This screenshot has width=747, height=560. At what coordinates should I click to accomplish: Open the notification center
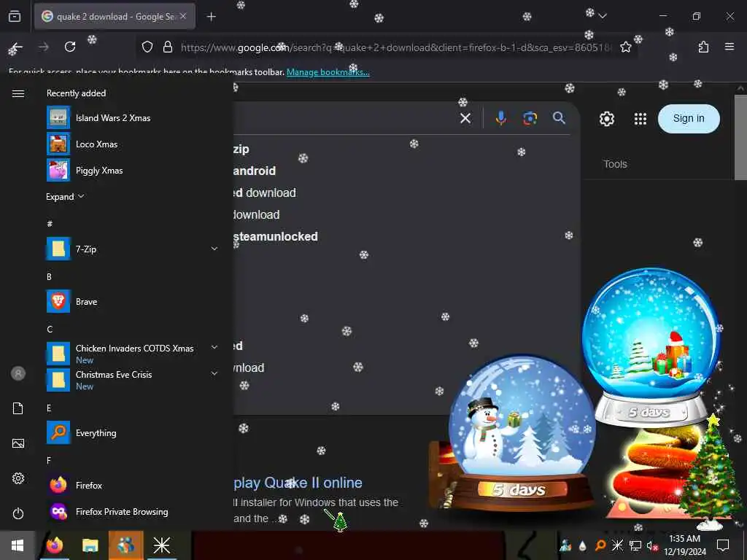pos(723,545)
